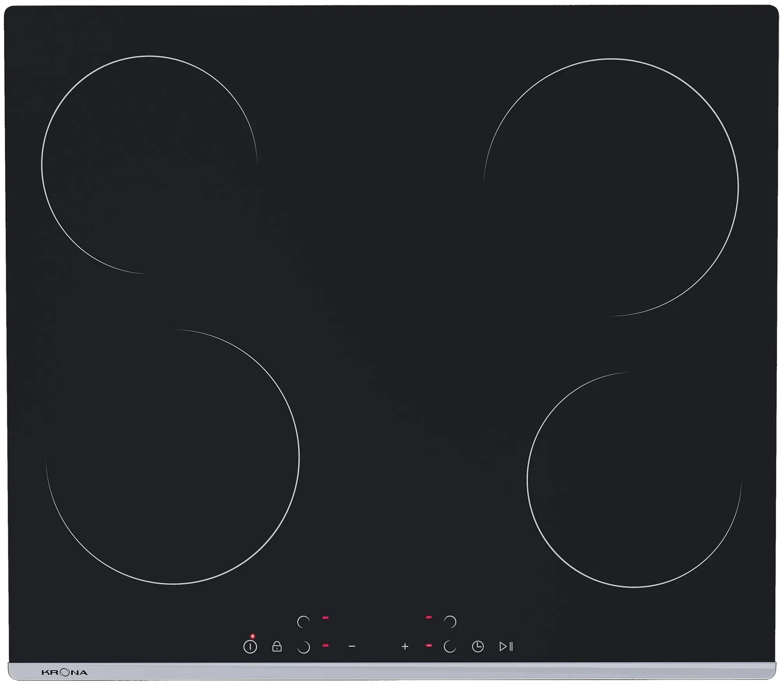Tap the child lock padlock icon
This screenshot has height=687, width=784.
point(277,646)
